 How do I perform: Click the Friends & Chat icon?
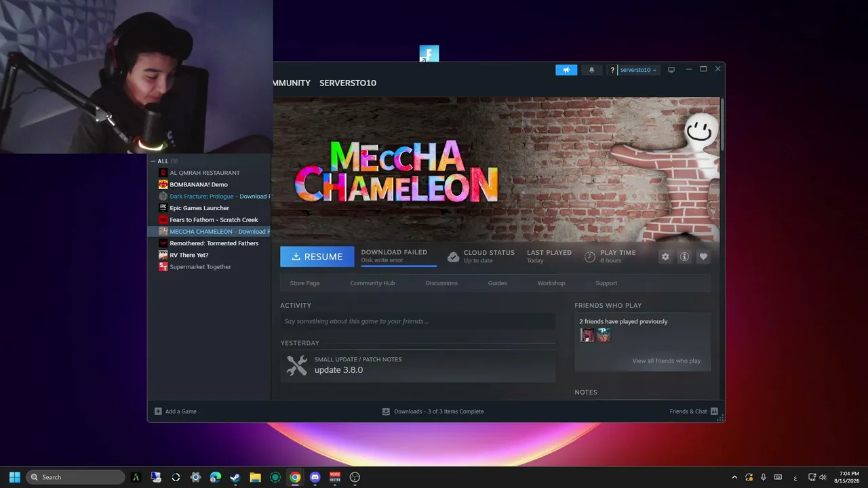coord(714,411)
